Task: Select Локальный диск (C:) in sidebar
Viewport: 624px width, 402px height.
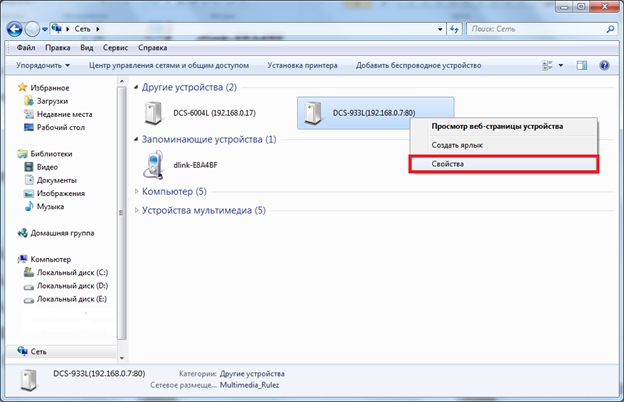Action: tap(71, 271)
